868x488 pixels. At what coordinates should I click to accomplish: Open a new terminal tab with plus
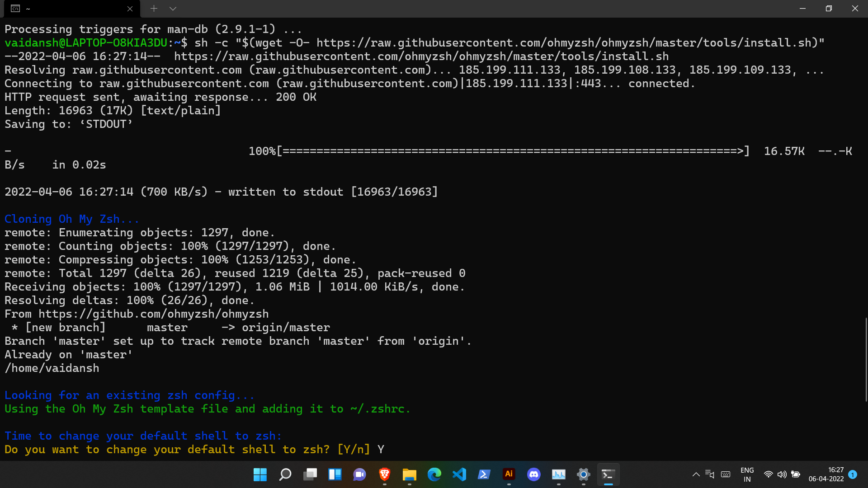[x=154, y=9]
